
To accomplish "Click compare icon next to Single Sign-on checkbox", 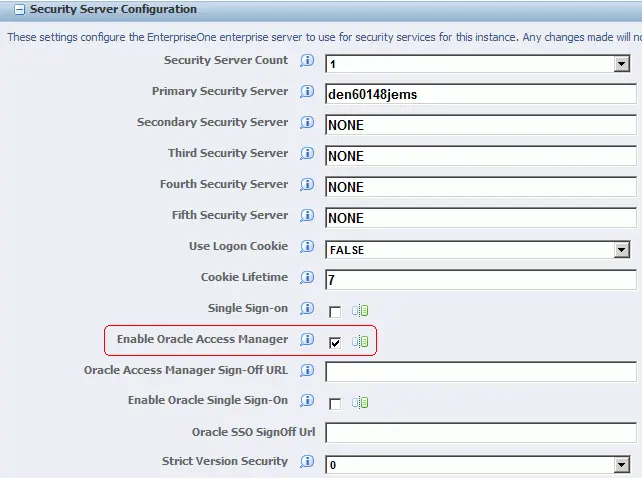I will [x=360, y=310].
